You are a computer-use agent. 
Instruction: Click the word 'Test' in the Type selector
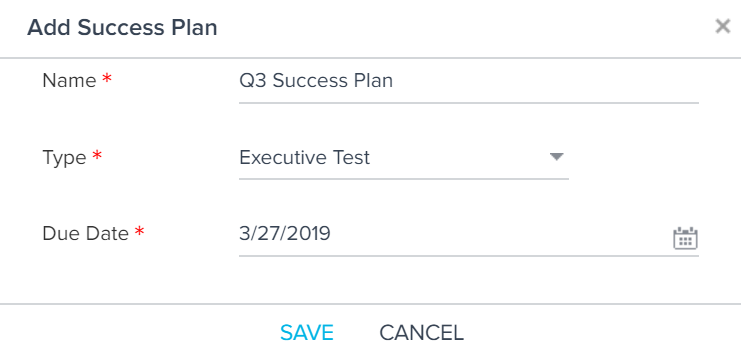click(x=350, y=157)
